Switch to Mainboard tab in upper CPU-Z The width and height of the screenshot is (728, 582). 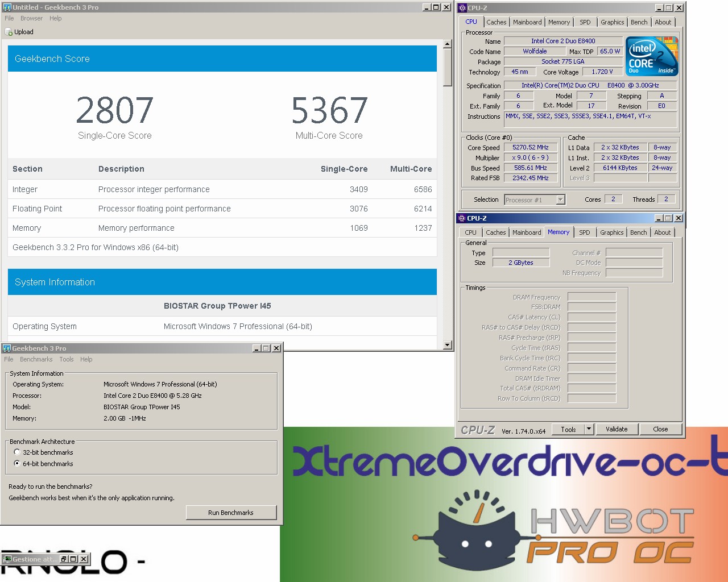pos(527,22)
